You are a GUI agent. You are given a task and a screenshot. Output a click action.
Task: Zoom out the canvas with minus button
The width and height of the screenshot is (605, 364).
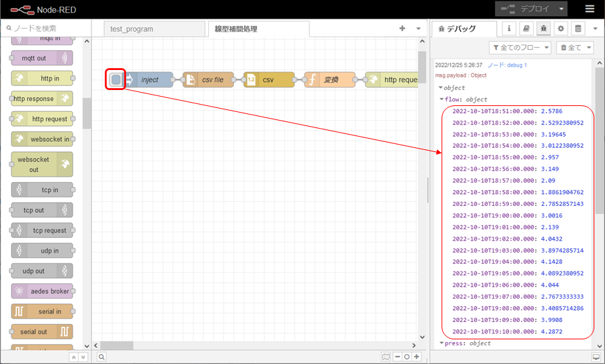point(397,357)
